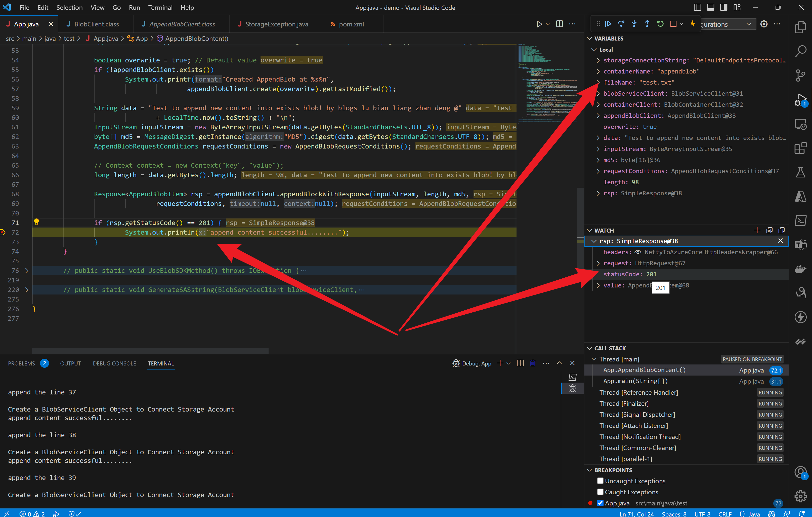Add a new watch expression
This screenshot has width=812, height=517.
(757, 230)
